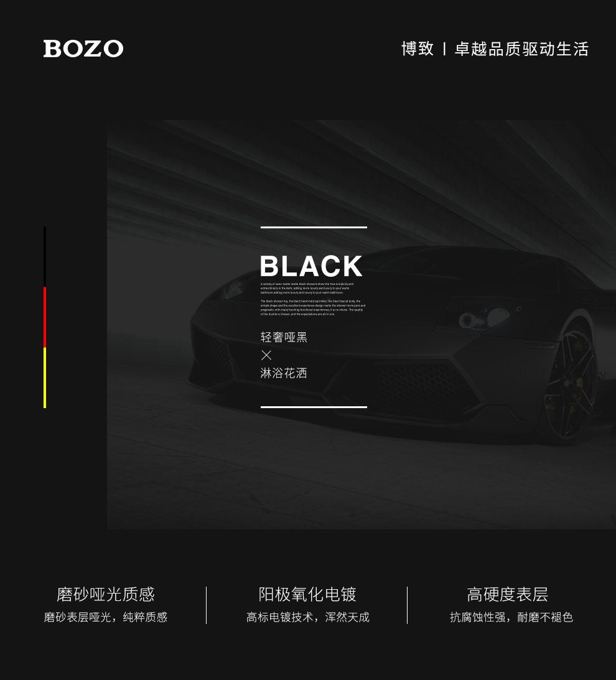Click the white line above BLACK
The image size is (616, 680).
(x=314, y=227)
